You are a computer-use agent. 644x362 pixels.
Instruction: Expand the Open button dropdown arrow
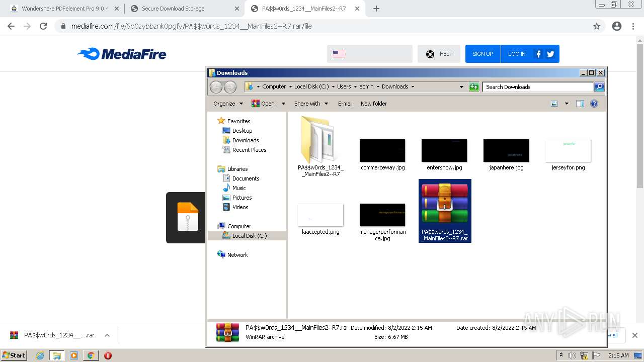click(x=283, y=104)
